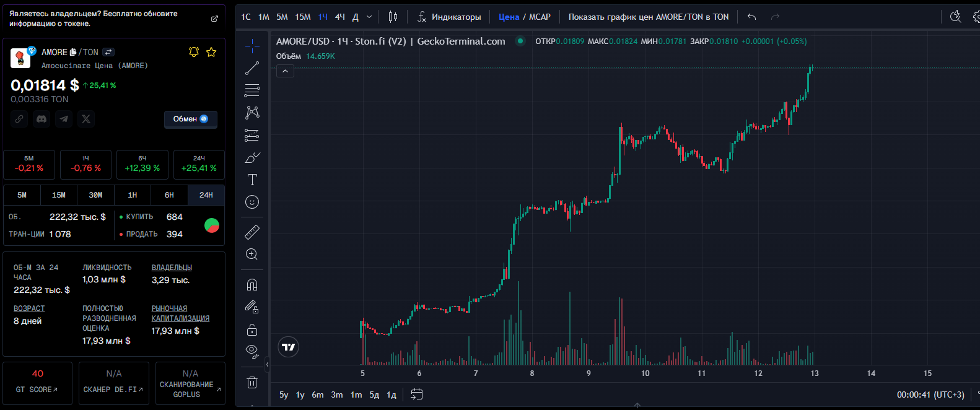980x410 pixels.
Task: Click the Обмен swap button
Action: pyautogui.click(x=191, y=119)
